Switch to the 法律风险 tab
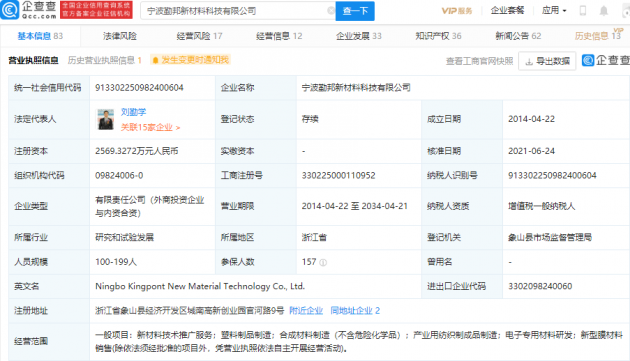This screenshot has height=361, width=630. click(120, 36)
